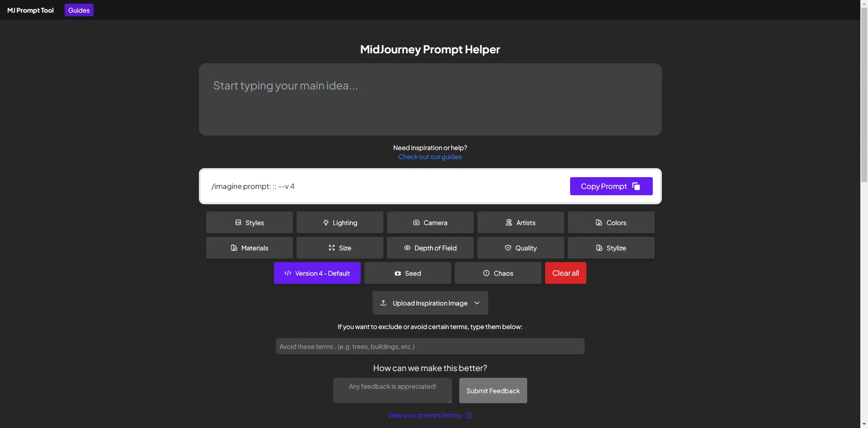This screenshot has height=428, width=868.
Task: Switch to the Guides tab
Action: point(78,9)
